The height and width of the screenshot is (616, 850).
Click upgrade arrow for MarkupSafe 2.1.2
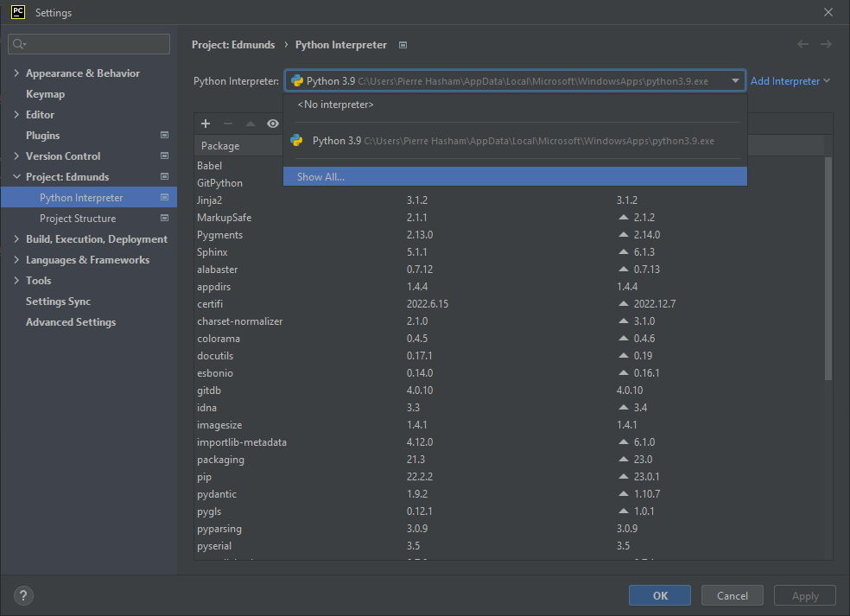pos(624,218)
